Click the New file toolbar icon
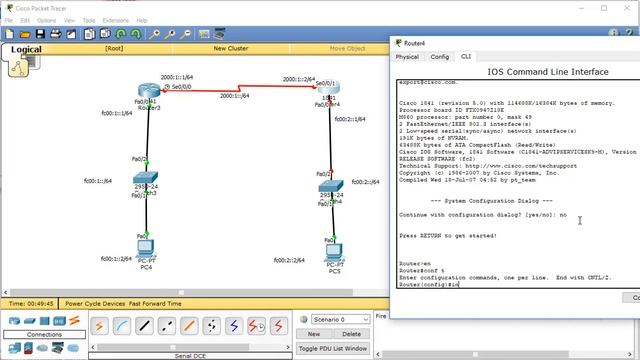Screen dimensions: 640x360 [x=9, y=34]
